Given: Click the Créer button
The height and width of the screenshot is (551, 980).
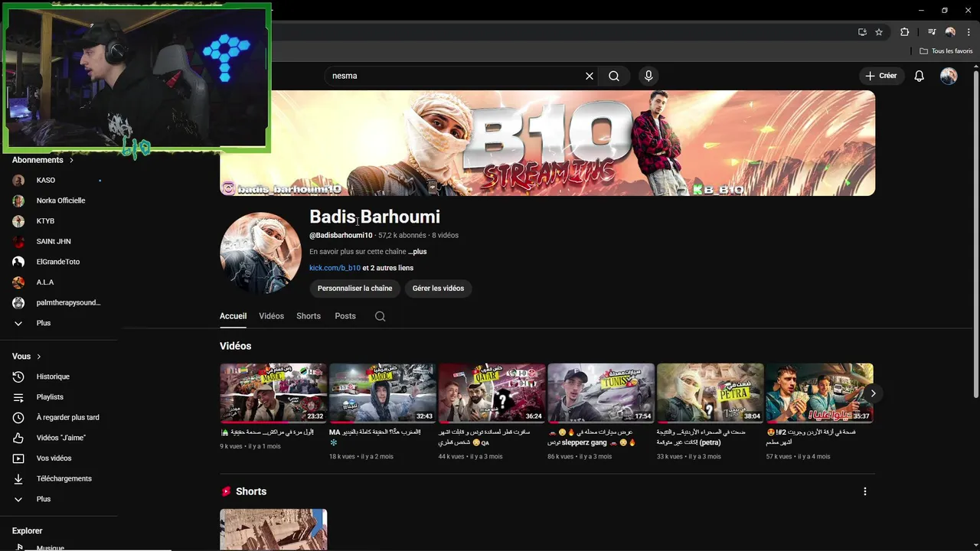Looking at the screenshot, I should pyautogui.click(x=881, y=76).
